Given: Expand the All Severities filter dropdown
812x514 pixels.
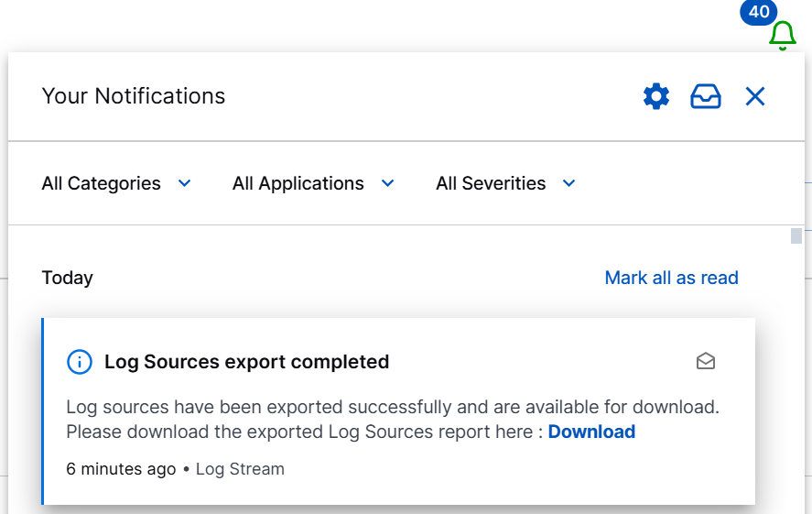Looking at the screenshot, I should tap(505, 183).
